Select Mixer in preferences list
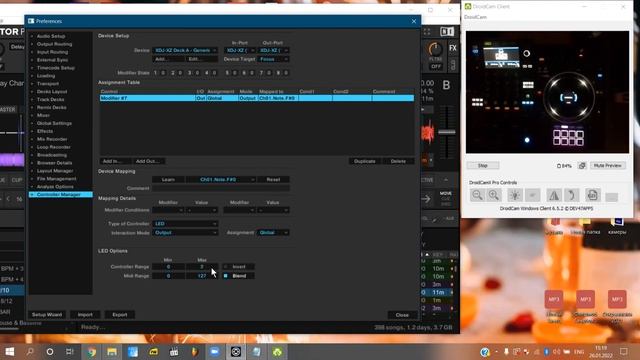 coord(43,116)
